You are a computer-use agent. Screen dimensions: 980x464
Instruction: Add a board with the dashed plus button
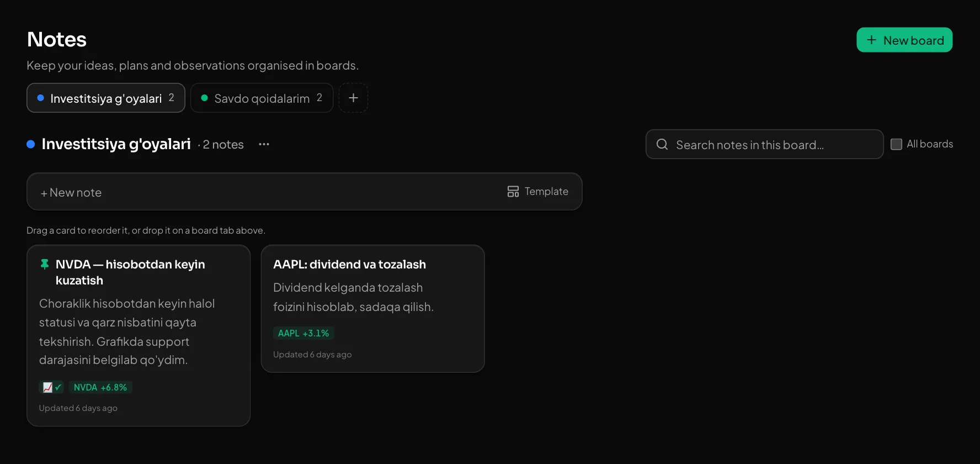coord(353,98)
